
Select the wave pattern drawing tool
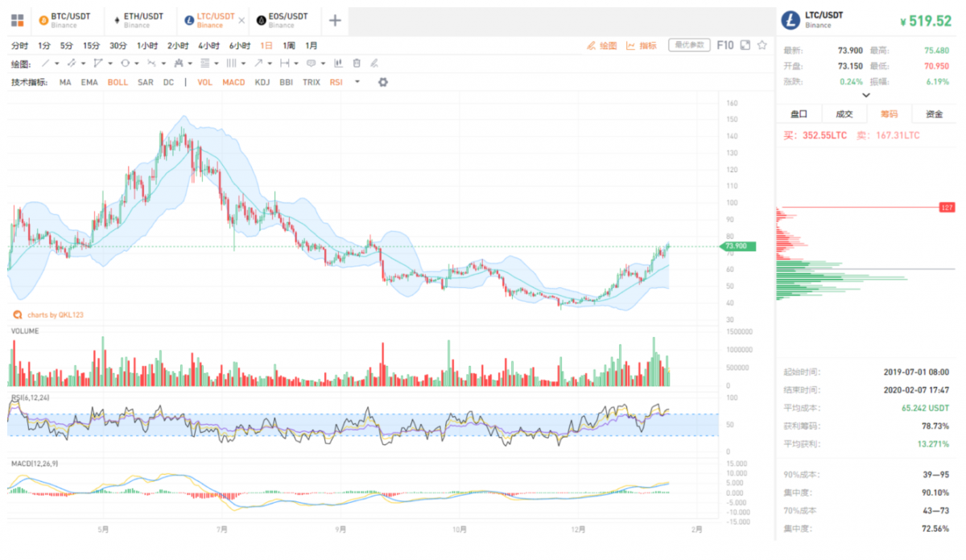point(151,63)
